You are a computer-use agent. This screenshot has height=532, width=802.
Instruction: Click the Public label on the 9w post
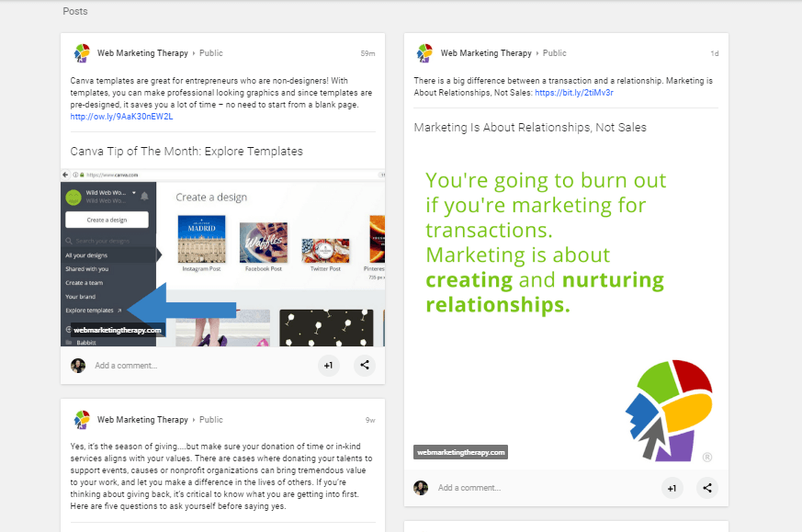(210, 420)
